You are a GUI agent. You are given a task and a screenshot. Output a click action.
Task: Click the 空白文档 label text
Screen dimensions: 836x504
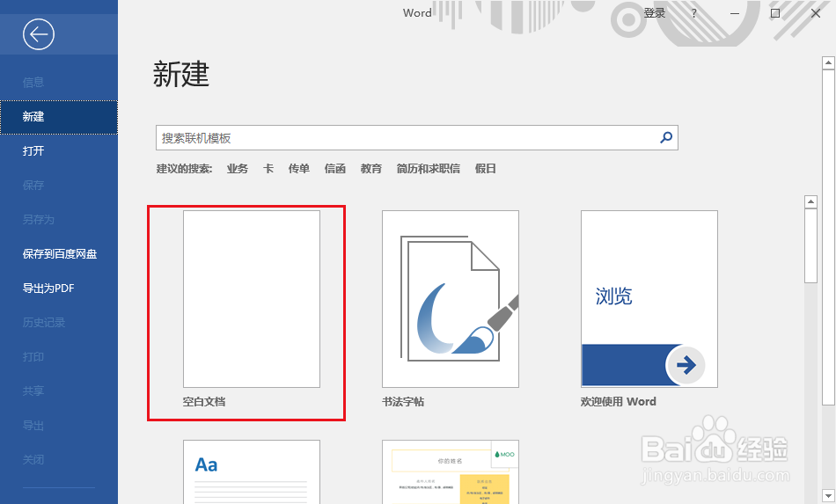coord(204,402)
